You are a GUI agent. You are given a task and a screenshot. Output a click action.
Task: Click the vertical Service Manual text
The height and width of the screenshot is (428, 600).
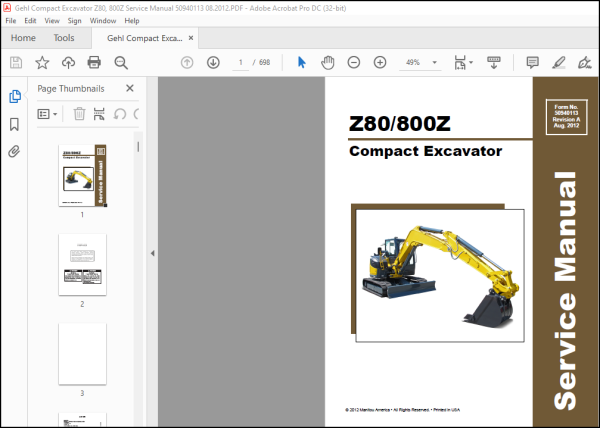[566, 291]
